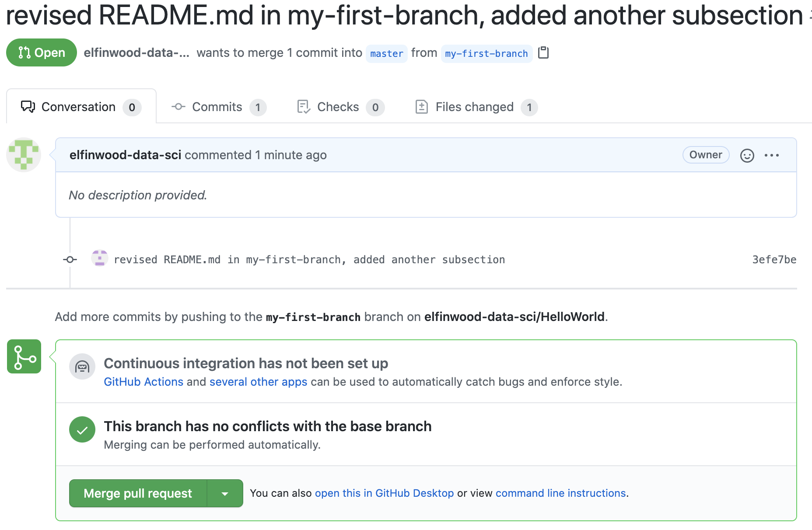The height and width of the screenshot is (530, 812).
Task: Click the small commit author avatar
Action: point(99,258)
